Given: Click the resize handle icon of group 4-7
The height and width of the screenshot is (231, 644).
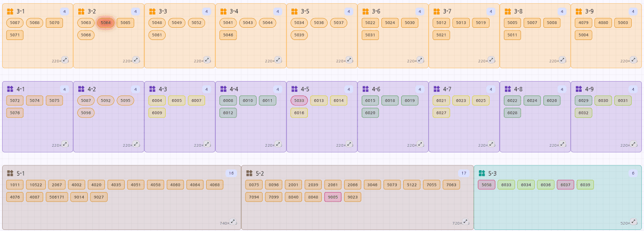Looking at the screenshot, I should [x=492, y=144].
